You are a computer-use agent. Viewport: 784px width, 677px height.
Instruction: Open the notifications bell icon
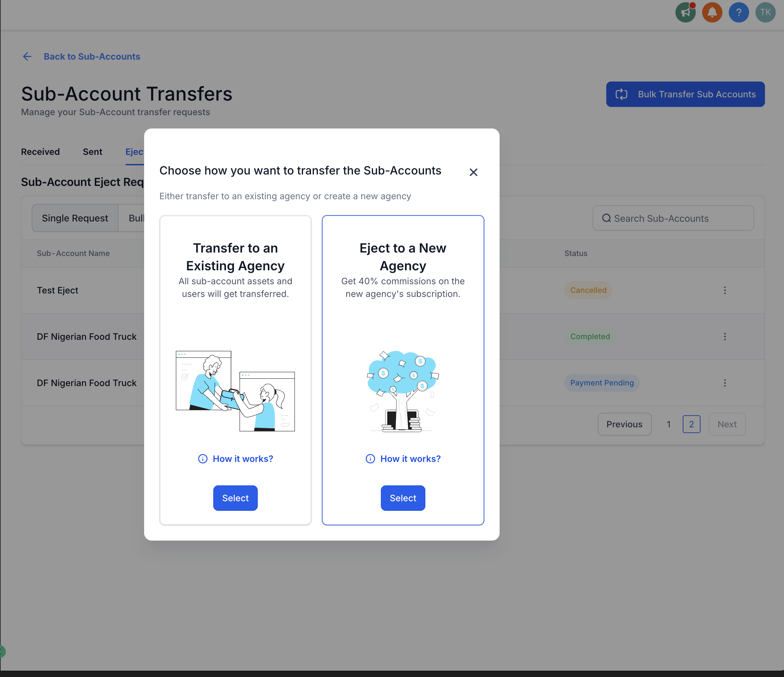point(712,12)
